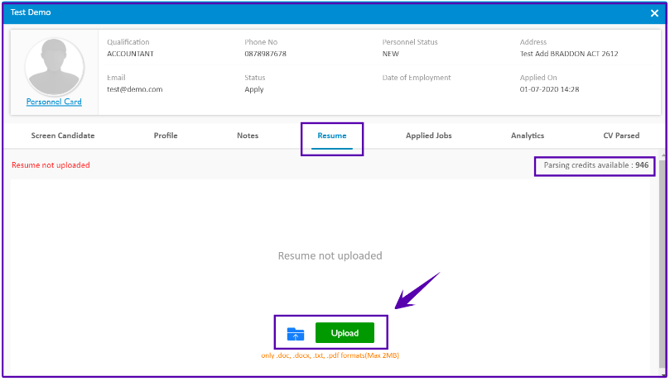Click the gray Resume not uploaded placeholder
Screen dimensions: 670x381
330,255
